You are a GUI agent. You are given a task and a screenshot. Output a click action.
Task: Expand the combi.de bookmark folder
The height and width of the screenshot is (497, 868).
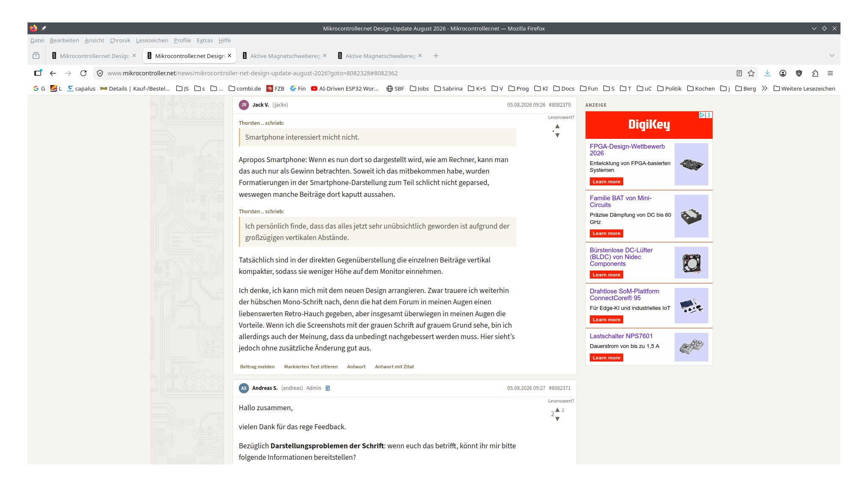point(245,88)
